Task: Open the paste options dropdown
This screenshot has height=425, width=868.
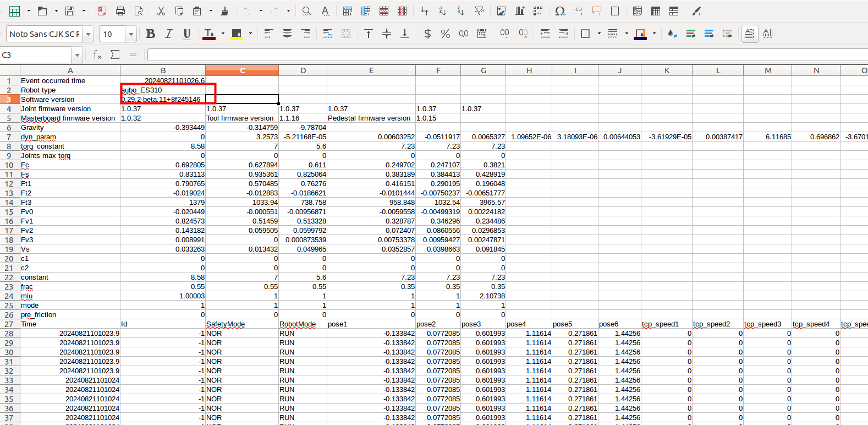Action: [x=211, y=11]
